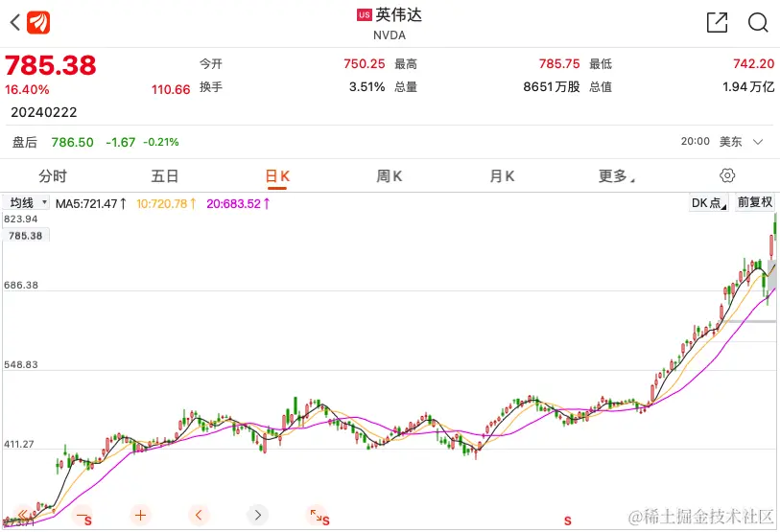780x532 pixels.
Task: Click 最高 value 785.75
Action: 559,63
